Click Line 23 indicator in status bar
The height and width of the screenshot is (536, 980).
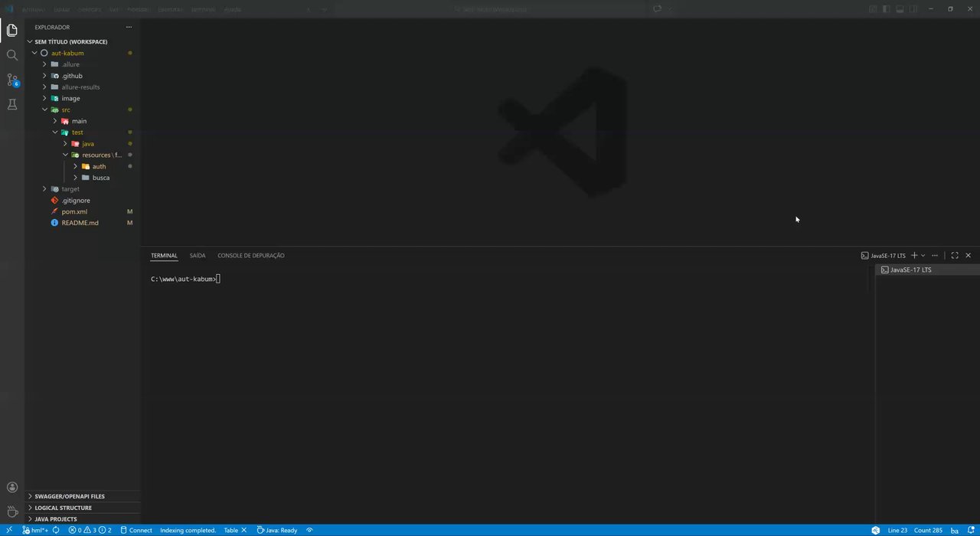[897, 530]
